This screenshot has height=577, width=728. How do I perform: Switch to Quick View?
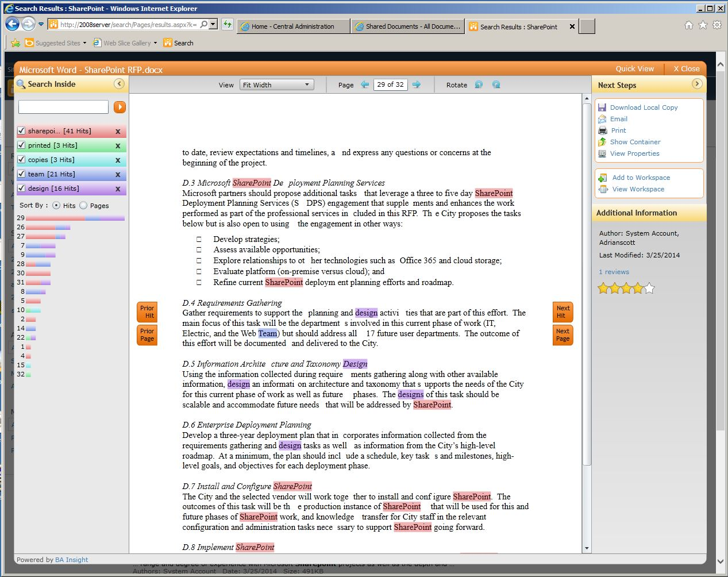coord(634,69)
